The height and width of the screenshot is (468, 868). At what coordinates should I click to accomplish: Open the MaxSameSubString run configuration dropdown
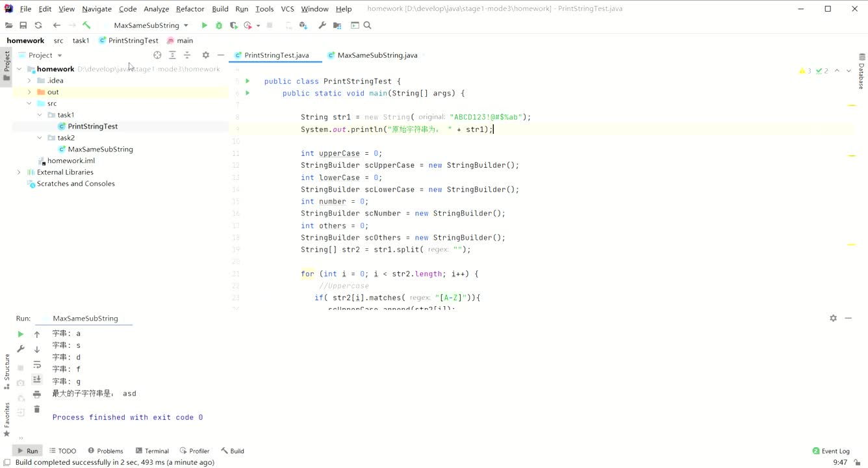point(151,25)
